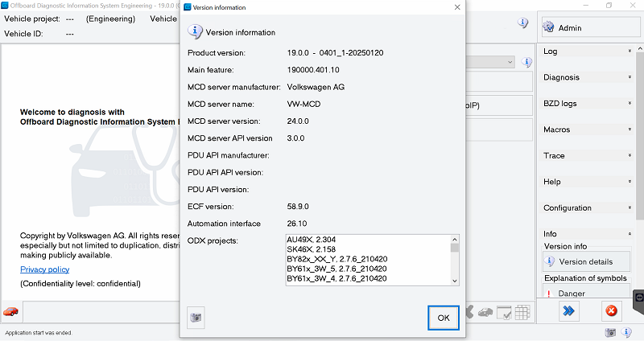Collapse the Info section
Screen dimensions: 644x341
pyautogui.click(x=588, y=234)
